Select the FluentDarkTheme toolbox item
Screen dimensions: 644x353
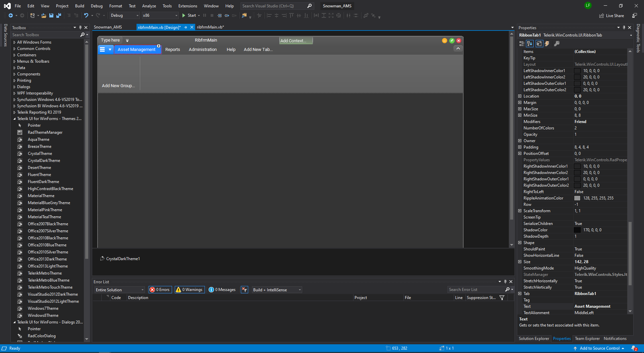43,182
